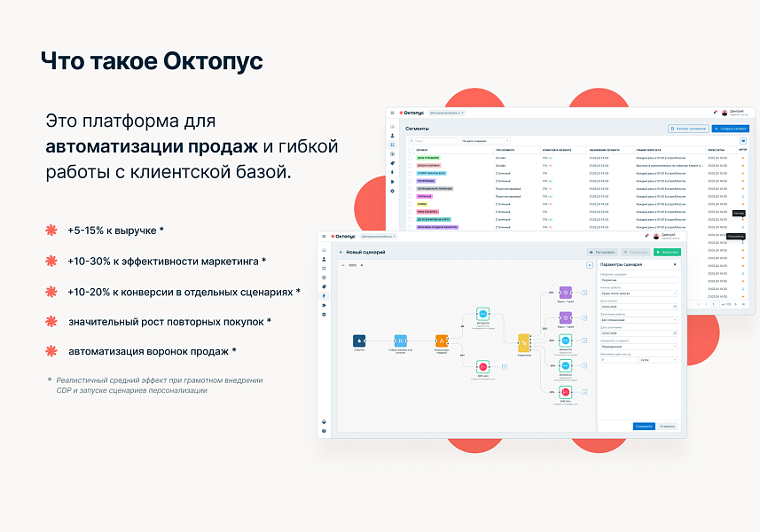760x532 pixels.
Task: Click the Тестировать button
Action: click(x=601, y=253)
